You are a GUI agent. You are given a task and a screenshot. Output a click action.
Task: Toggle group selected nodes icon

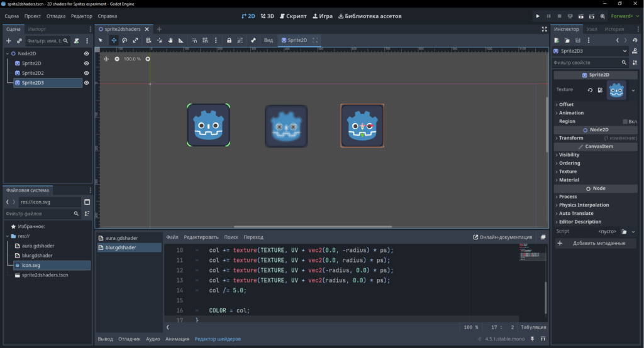point(240,40)
